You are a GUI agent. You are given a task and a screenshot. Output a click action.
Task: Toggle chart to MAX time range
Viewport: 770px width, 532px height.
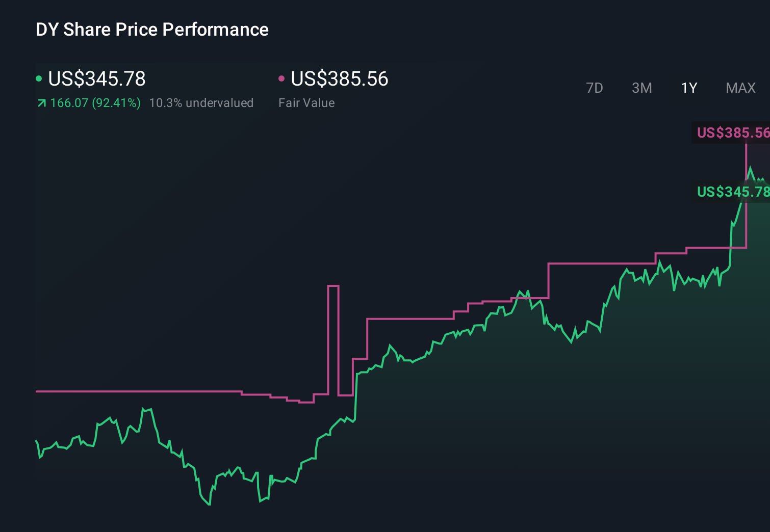click(740, 88)
